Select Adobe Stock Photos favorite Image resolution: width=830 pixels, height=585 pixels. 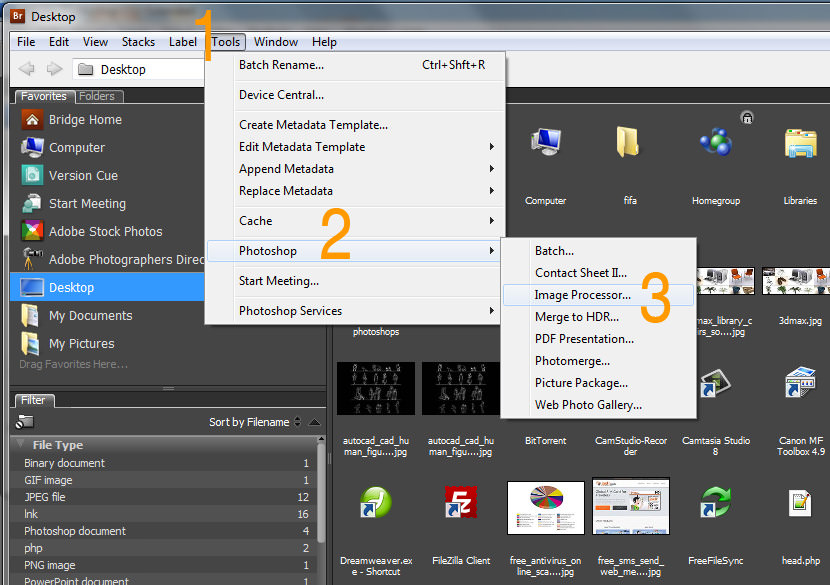pyautogui.click(x=105, y=232)
